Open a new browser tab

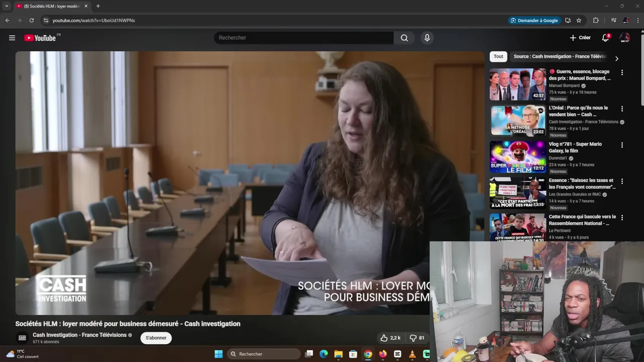(x=98, y=6)
